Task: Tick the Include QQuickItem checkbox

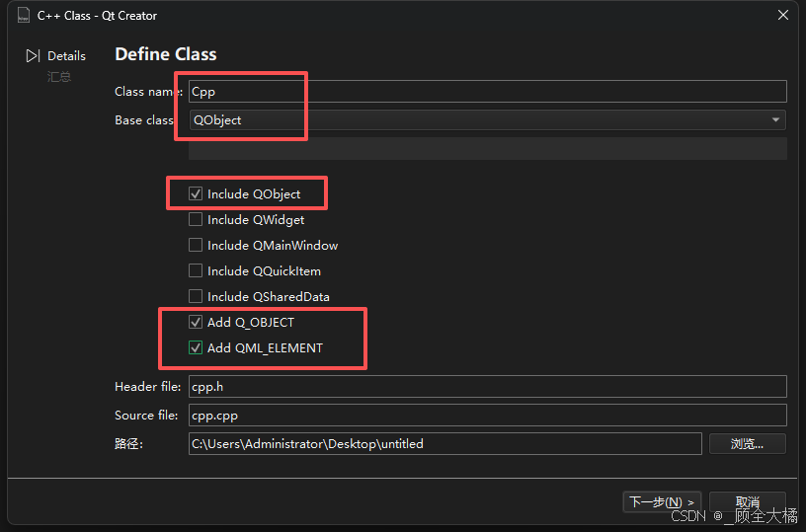Action: [x=196, y=270]
